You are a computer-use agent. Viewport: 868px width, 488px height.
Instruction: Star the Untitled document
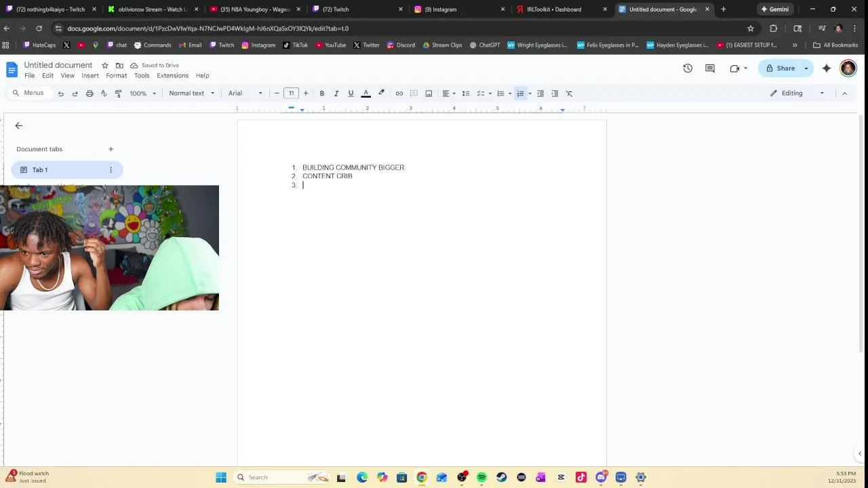[104, 66]
